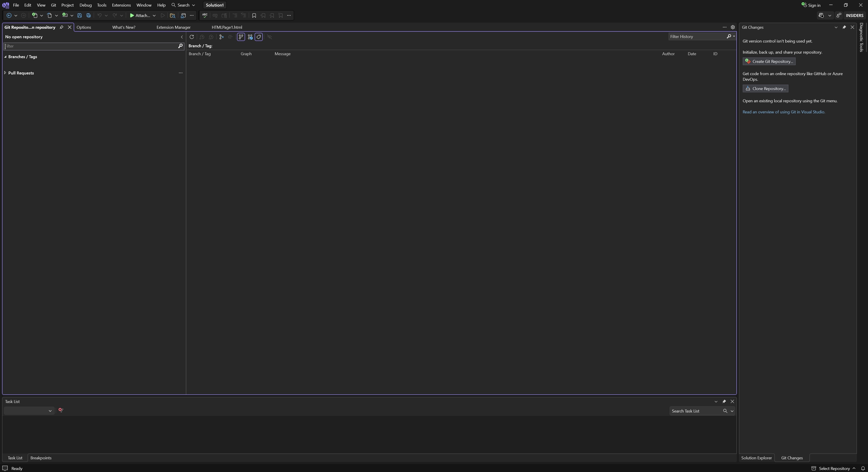Refresh the Git repository graph
Screen dimensions: 868x472
coord(192,37)
